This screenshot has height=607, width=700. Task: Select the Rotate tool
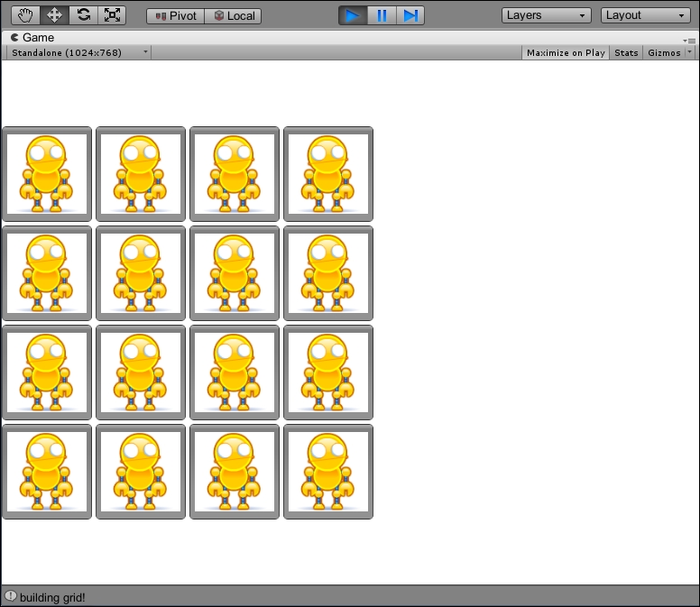(84, 15)
